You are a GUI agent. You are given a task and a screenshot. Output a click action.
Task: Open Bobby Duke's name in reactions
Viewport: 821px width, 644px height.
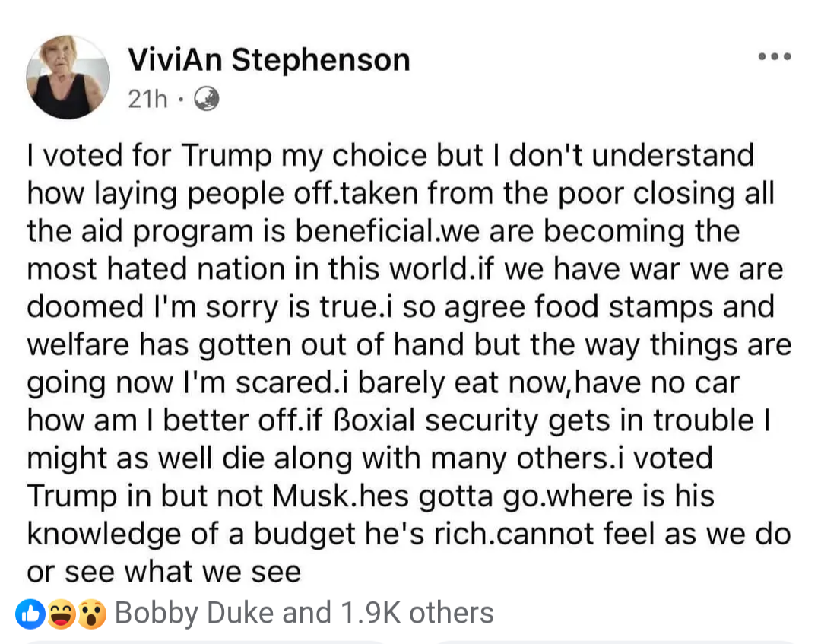coord(195,613)
